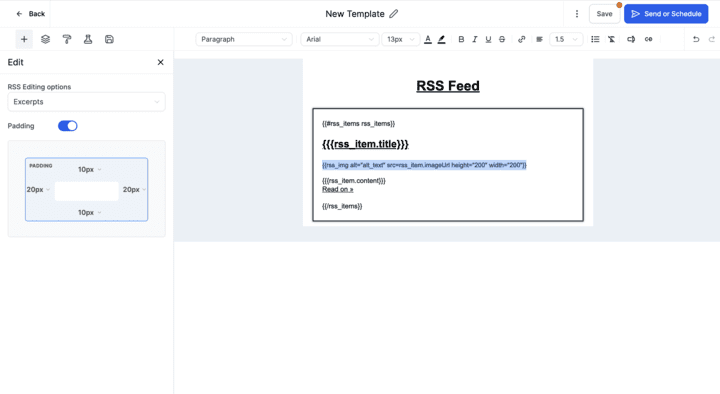The height and width of the screenshot is (394, 720).
Task: Click the floppy disk save icon in left toolbar
Action: 109,39
